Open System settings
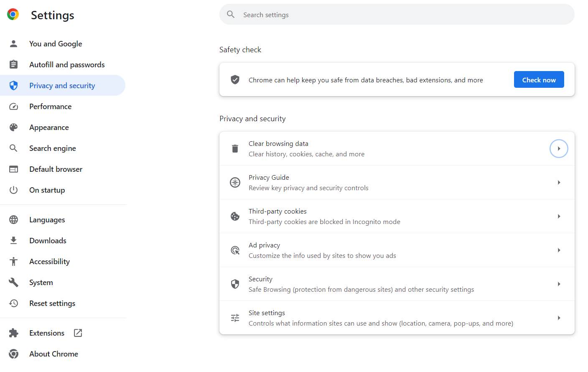This screenshot has height=372, width=588. [63, 282]
